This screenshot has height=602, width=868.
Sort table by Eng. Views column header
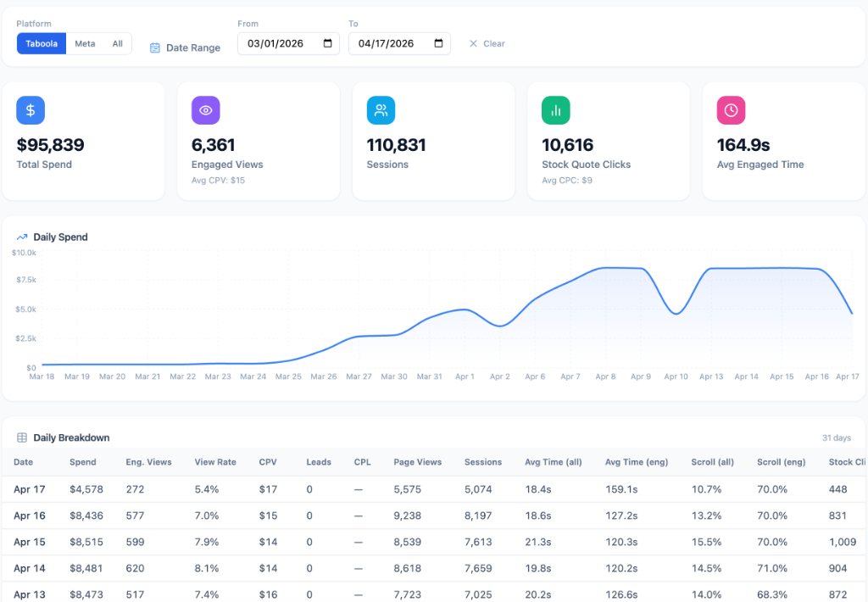[x=148, y=462]
